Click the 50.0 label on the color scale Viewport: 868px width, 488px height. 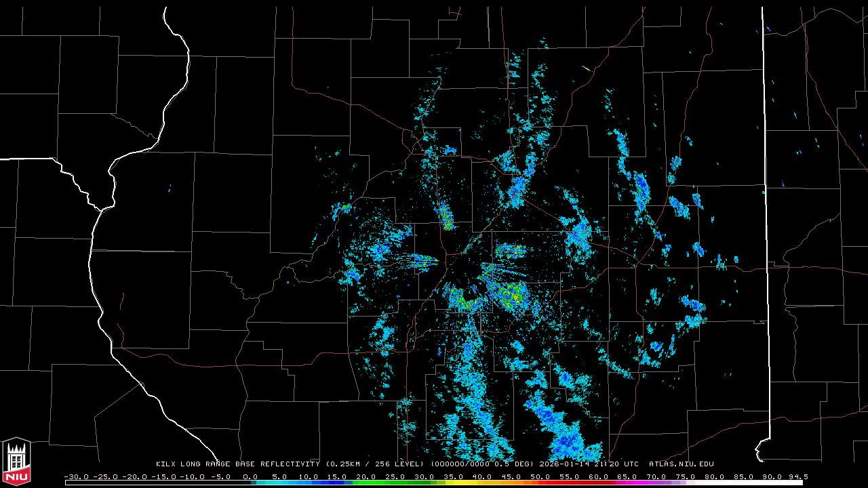coord(540,476)
